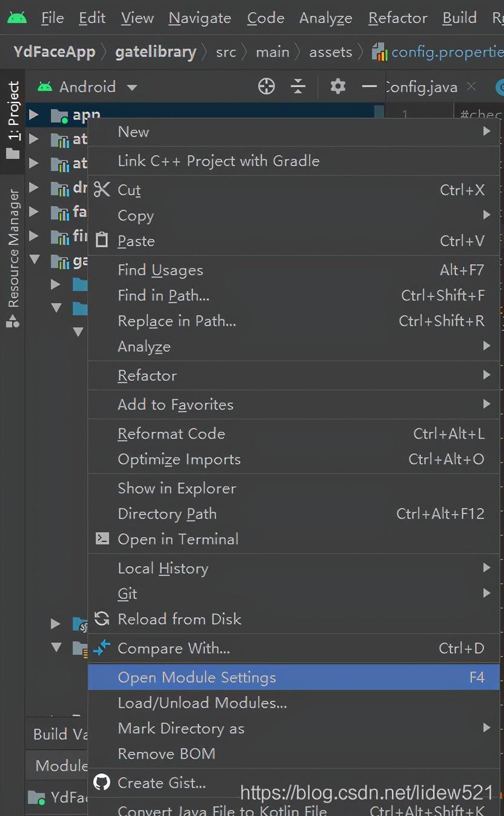Click the Open in Terminal icon
This screenshot has width=504, height=816.
point(102,538)
